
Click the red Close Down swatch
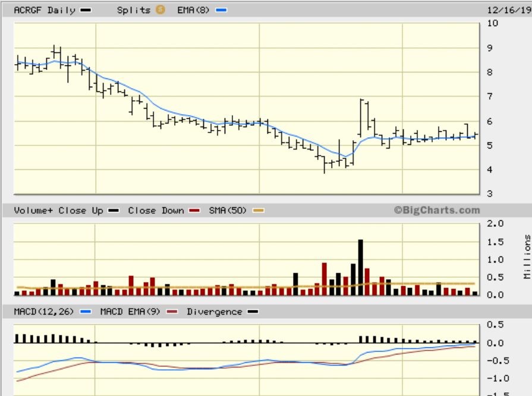[194, 211]
